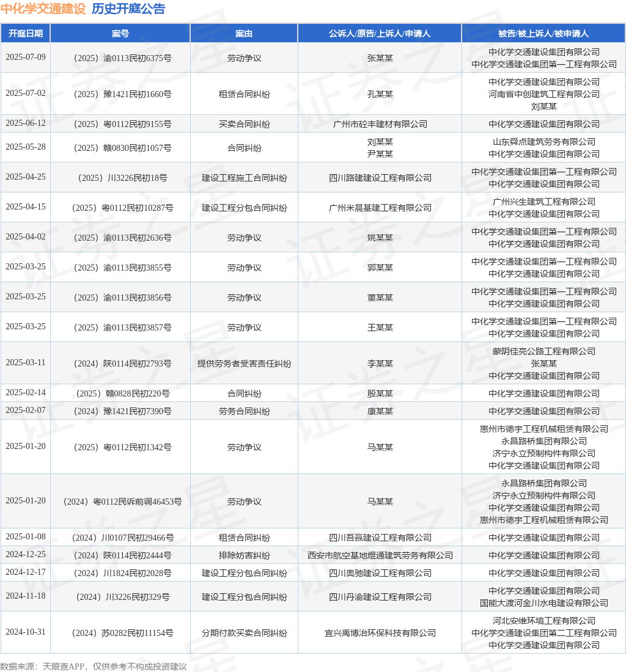The image size is (626, 672).
Task: Click defendant 河南省中创建筑工程有限公司
Action: [x=543, y=94]
